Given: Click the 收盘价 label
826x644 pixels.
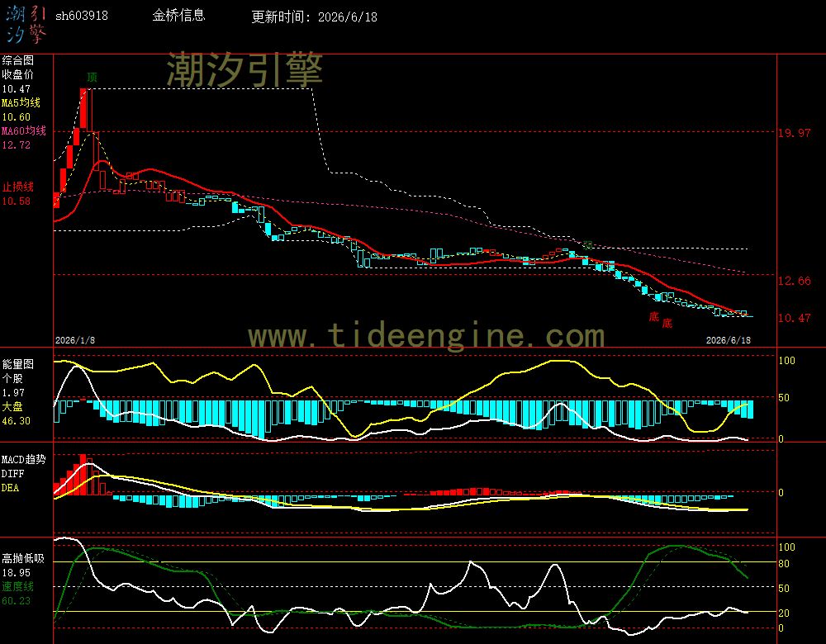Looking at the screenshot, I should click(17, 74).
